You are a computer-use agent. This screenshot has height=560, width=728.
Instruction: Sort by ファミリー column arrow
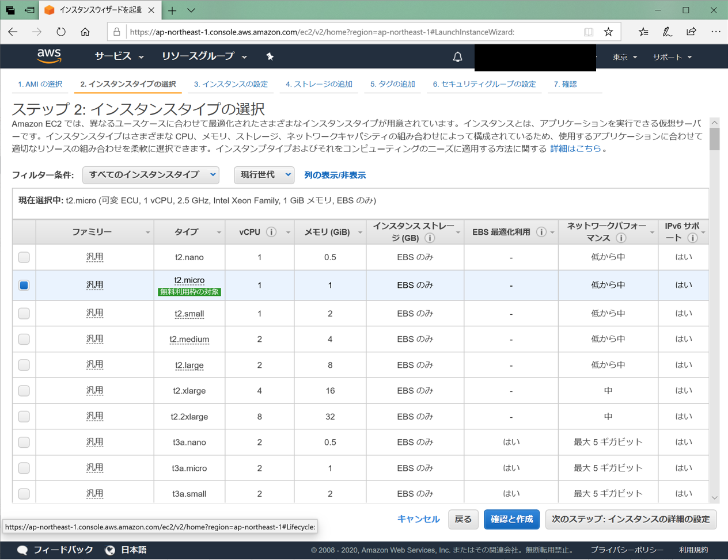pos(148,233)
